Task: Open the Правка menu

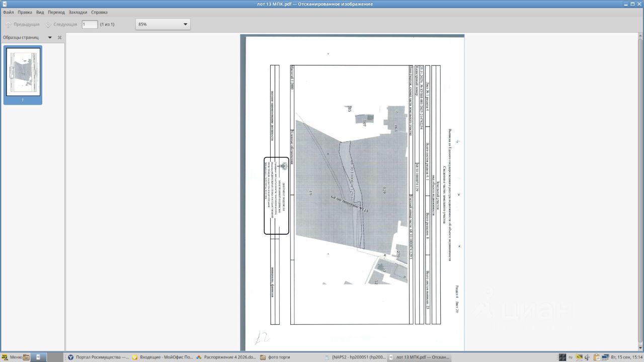Action: click(x=25, y=12)
